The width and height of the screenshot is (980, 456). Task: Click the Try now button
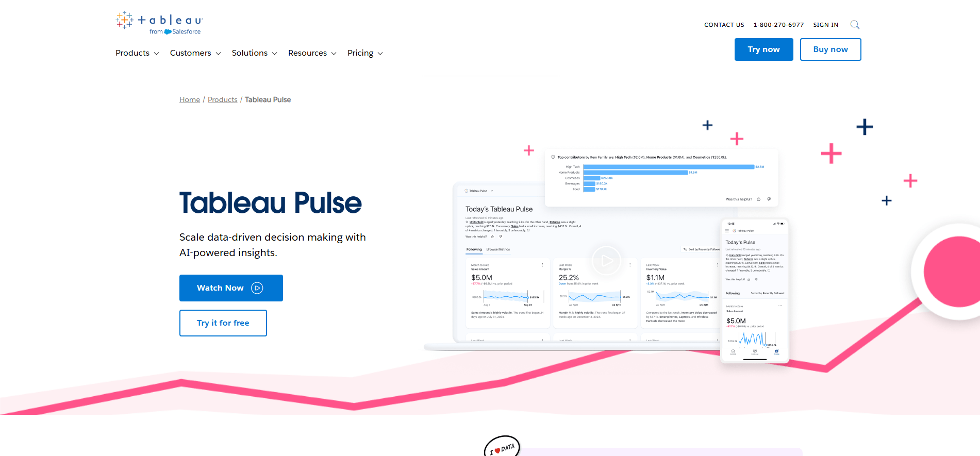point(763,49)
